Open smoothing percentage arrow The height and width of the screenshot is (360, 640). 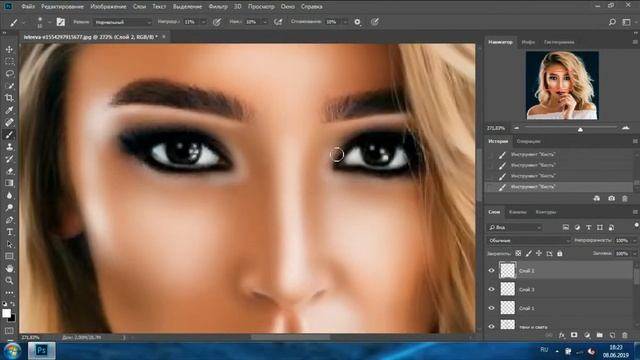click(345, 22)
